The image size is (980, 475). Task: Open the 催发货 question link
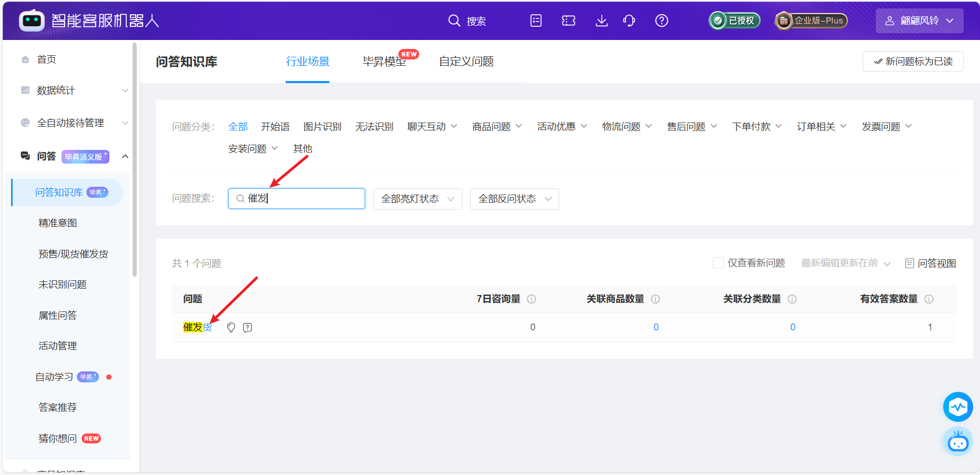tap(197, 327)
